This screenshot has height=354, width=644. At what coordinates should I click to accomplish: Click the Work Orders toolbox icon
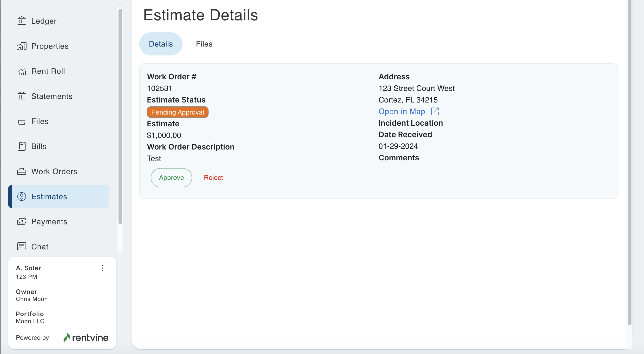click(x=21, y=171)
